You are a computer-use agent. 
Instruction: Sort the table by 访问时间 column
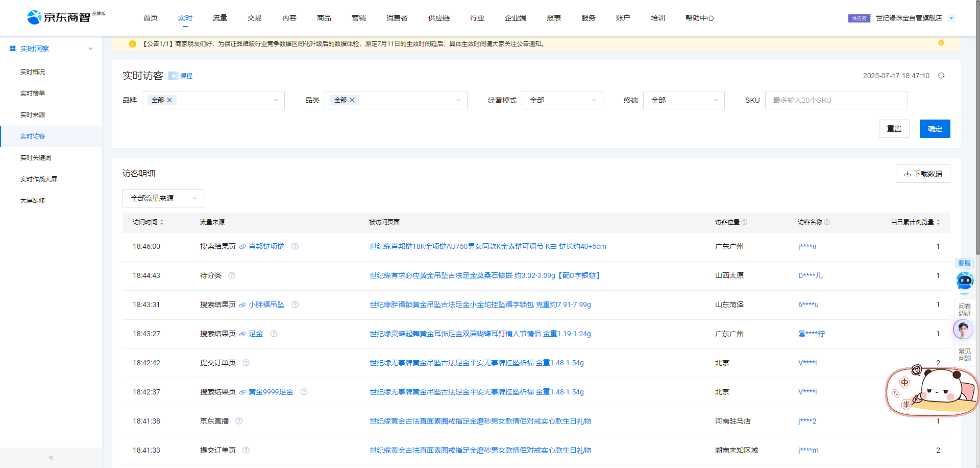162,222
